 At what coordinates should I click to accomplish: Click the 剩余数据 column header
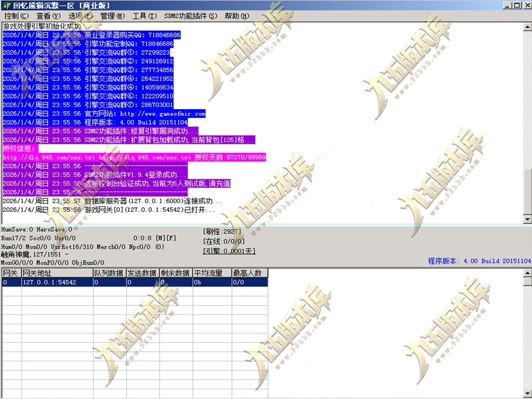pyautogui.click(x=176, y=273)
